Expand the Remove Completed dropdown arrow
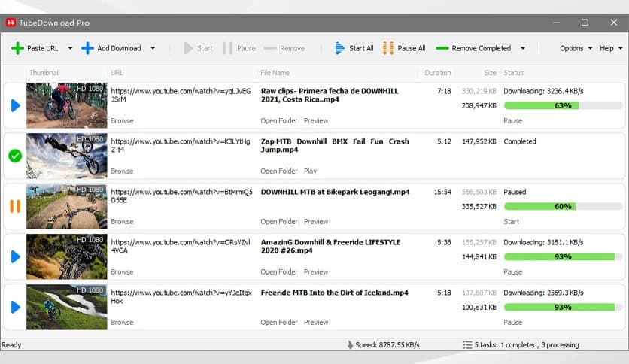Screen dimensions: 629x364 click(523, 48)
